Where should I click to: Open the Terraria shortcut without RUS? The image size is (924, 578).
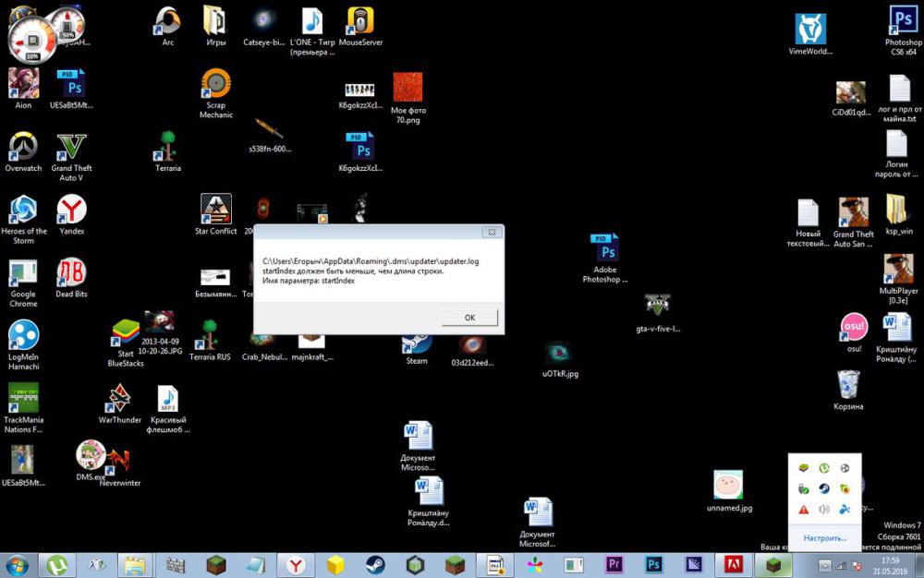pyautogui.click(x=168, y=151)
